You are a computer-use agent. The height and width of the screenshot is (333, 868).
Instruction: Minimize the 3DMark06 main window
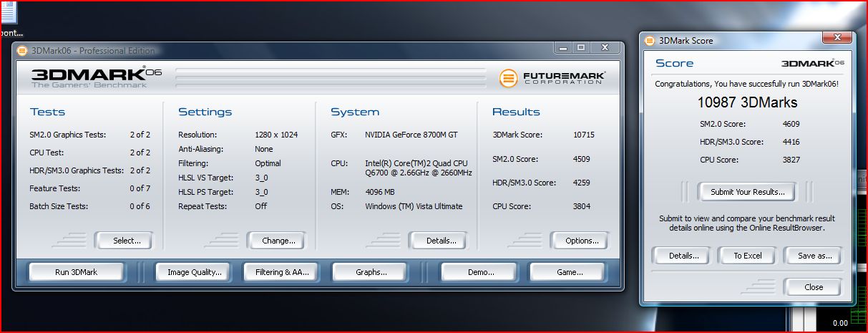(x=563, y=48)
